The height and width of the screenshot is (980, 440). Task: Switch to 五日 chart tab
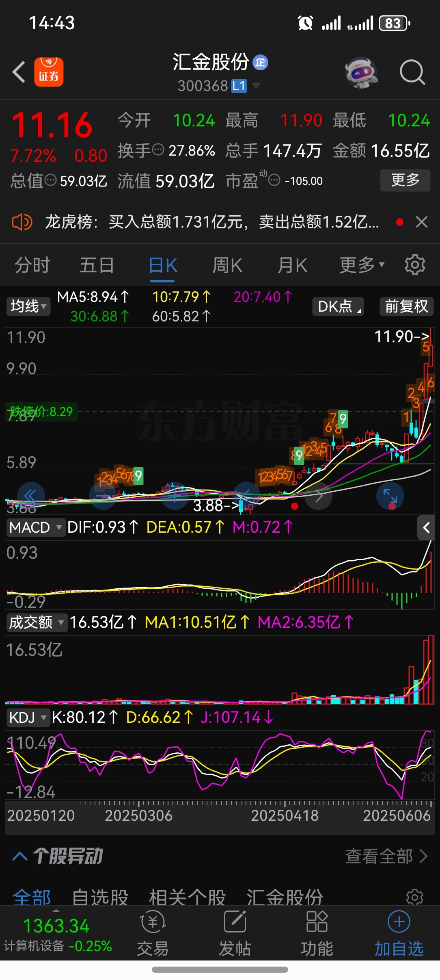pyautogui.click(x=97, y=265)
